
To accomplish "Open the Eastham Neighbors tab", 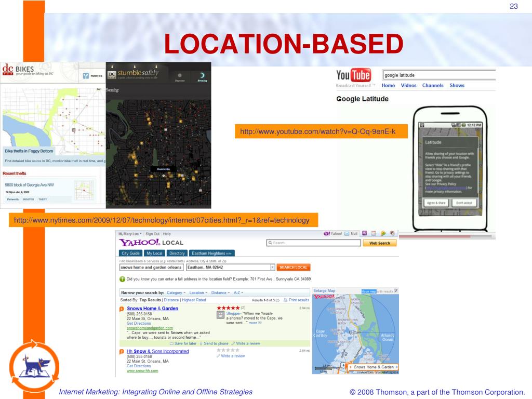I will coord(211,253).
